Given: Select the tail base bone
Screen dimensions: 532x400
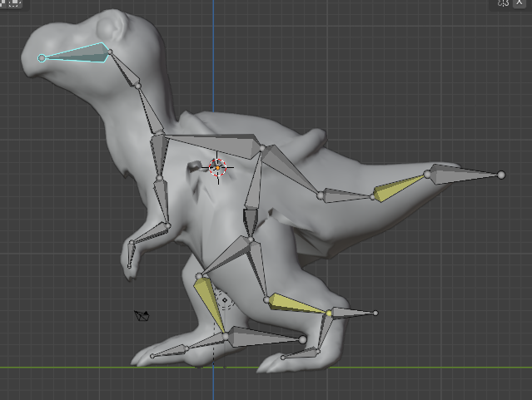Looking at the screenshot, I should (x=288, y=169).
